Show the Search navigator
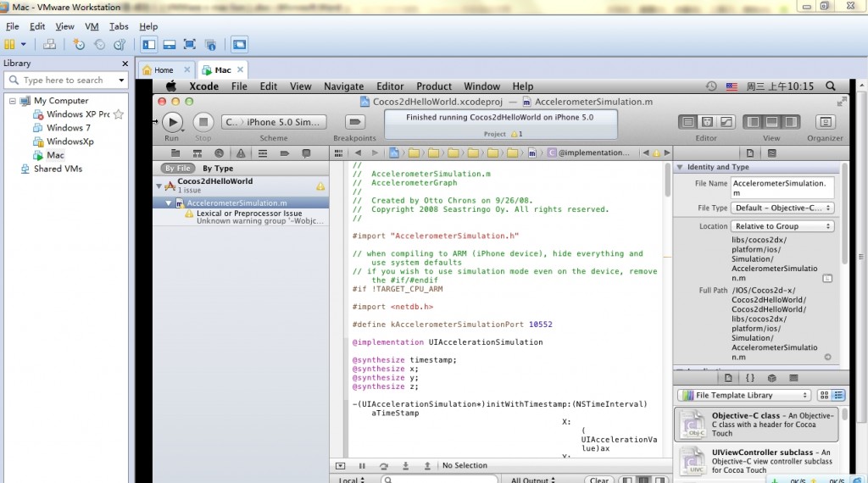The width and height of the screenshot is (868, 483). click(x=219, y=153)
